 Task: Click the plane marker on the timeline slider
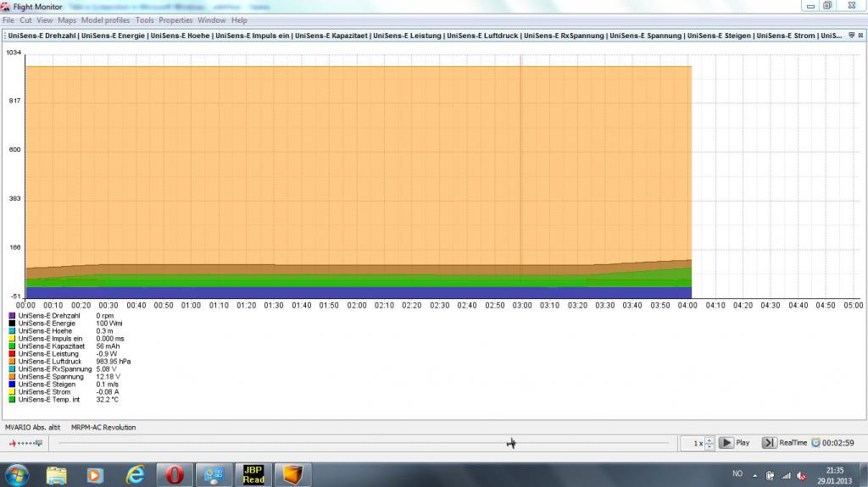tap(511, 443)
